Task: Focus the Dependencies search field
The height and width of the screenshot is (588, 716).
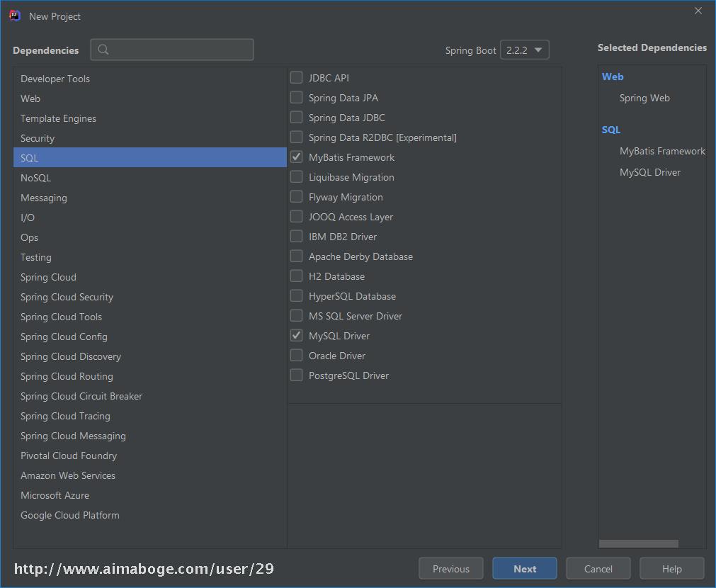Action: [x=172, y=50]
